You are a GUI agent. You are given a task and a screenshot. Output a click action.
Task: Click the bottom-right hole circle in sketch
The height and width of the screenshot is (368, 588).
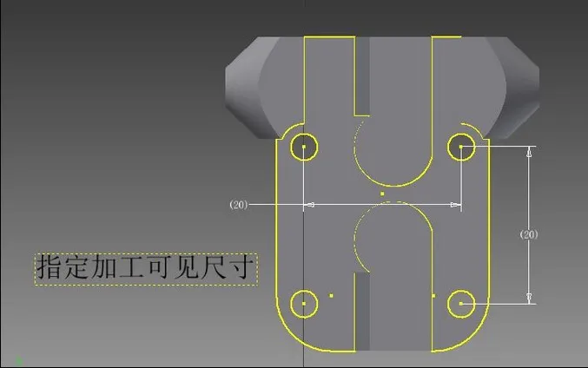pos(461,304)
